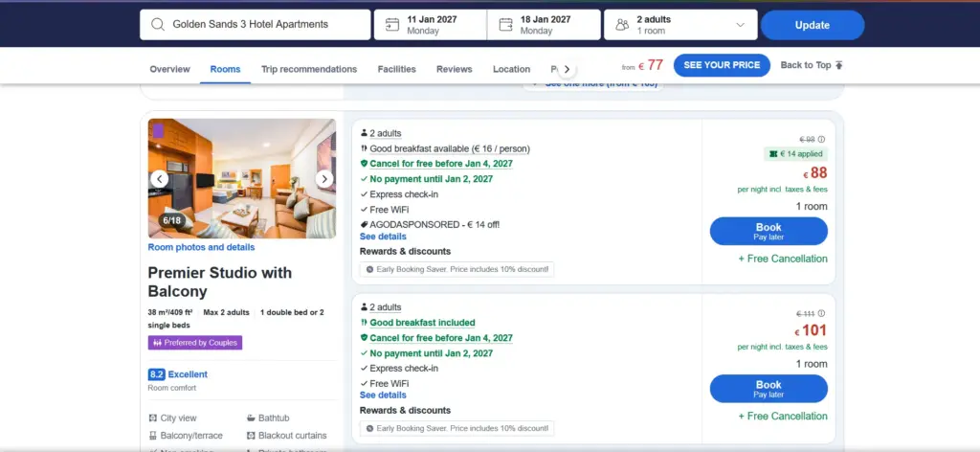Switch to the Reviews tab
The height and width of the screenshot is (452, 980).
coord(455,69)
